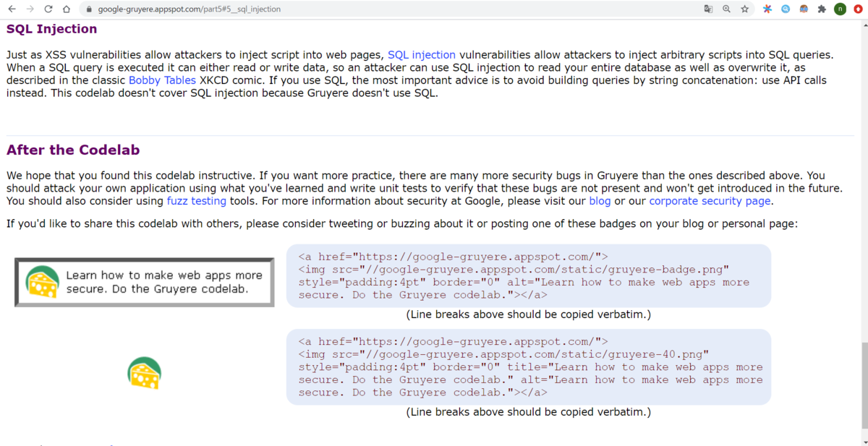Viewport: 868px width, 446px height.
Task: Click the small Gruyere cheese badge
Action: click(x=145, y=373)
